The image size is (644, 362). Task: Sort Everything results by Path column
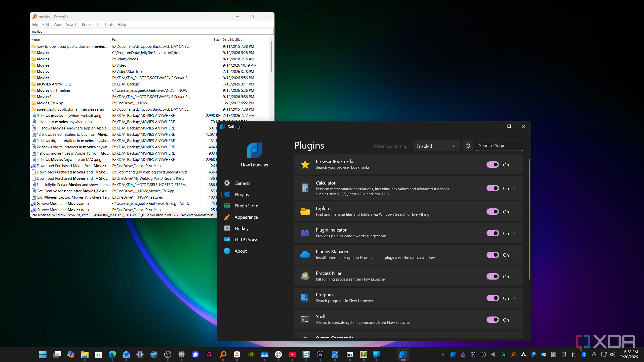pyautogui.click(x=150, y=39)
